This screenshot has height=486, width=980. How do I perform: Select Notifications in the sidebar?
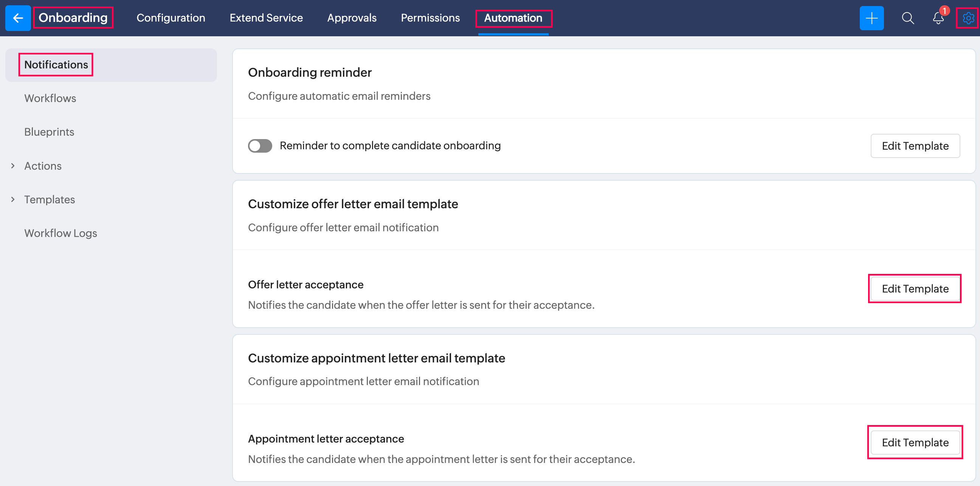click(x=56, y=65)
